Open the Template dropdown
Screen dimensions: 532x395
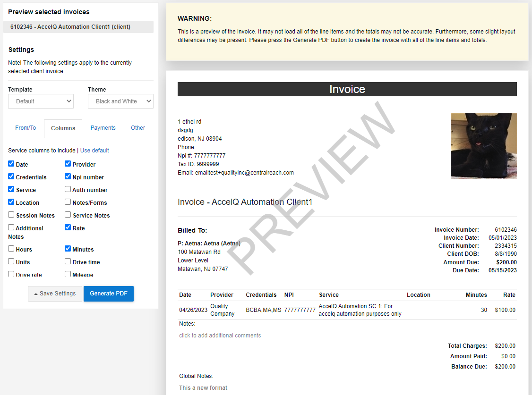41,101
